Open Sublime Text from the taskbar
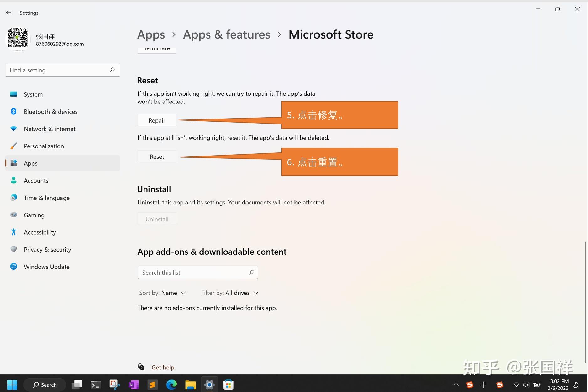This screenshot has height=392, width=588. [152, 384]
